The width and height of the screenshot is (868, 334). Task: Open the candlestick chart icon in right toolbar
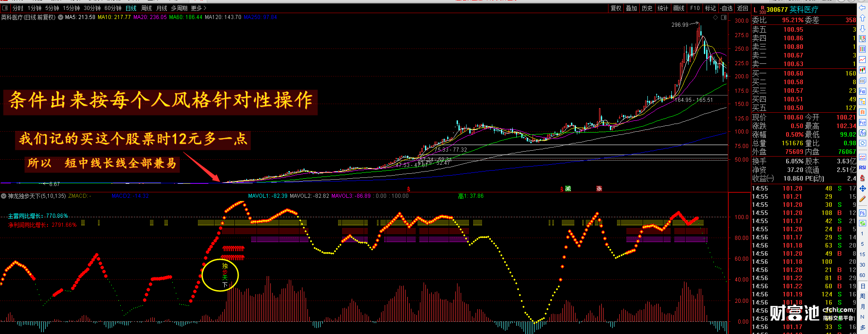point(863,70)
